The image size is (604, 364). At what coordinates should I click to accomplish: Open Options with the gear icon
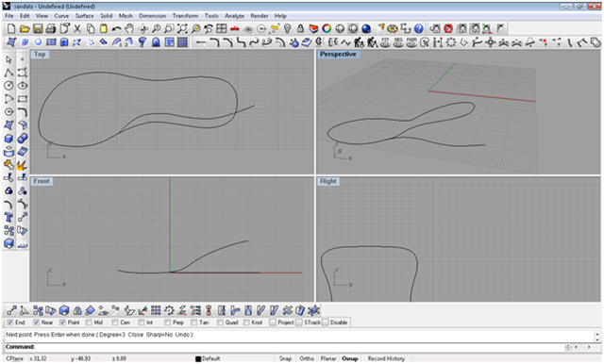click(393, 29)
